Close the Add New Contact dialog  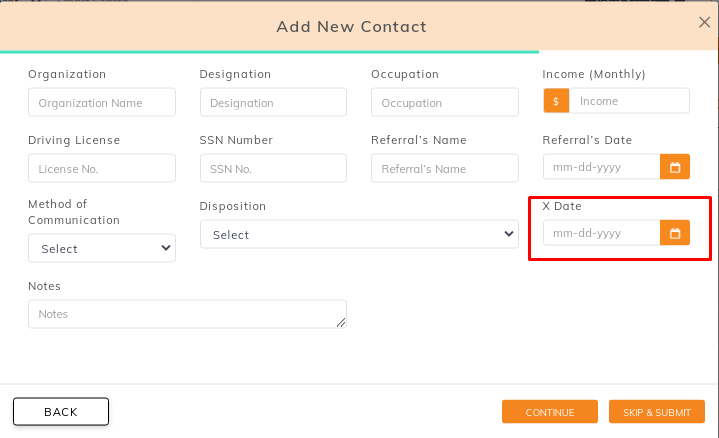[704, 22]
